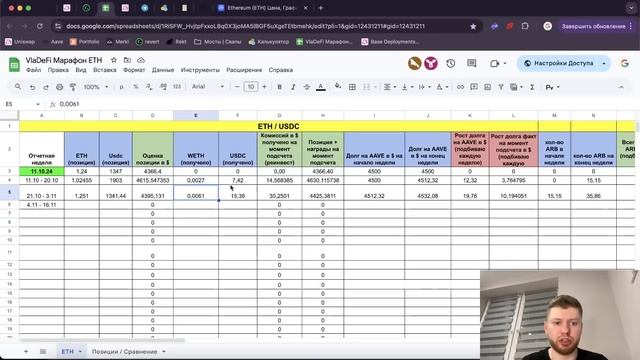Open the all sheets list

(x=43, y=351)
